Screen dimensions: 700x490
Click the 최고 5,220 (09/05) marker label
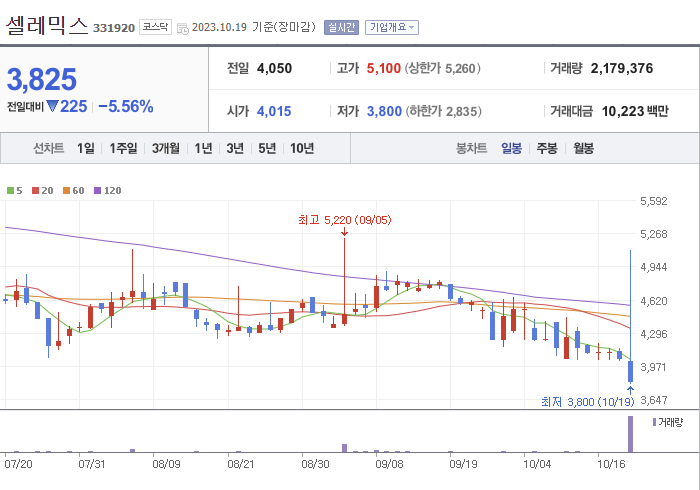(x=345, y=220)
